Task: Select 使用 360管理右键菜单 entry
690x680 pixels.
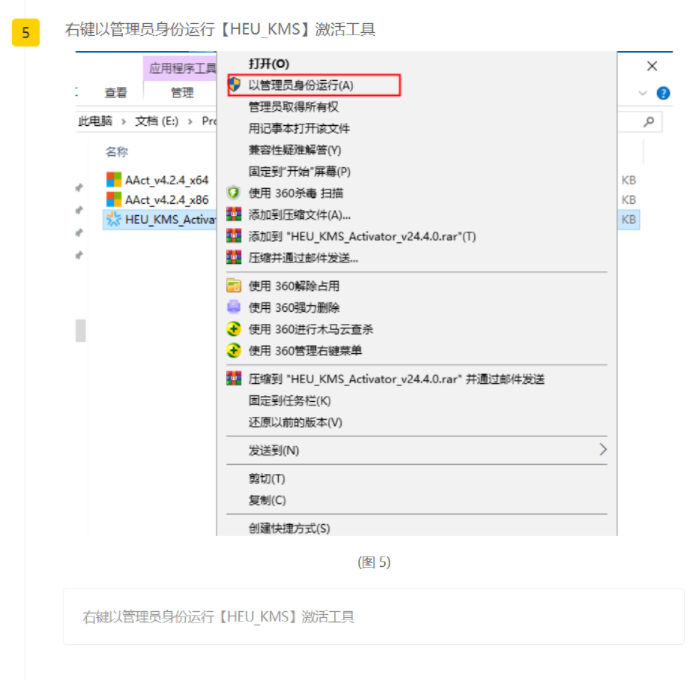Action: pos(305,350)
